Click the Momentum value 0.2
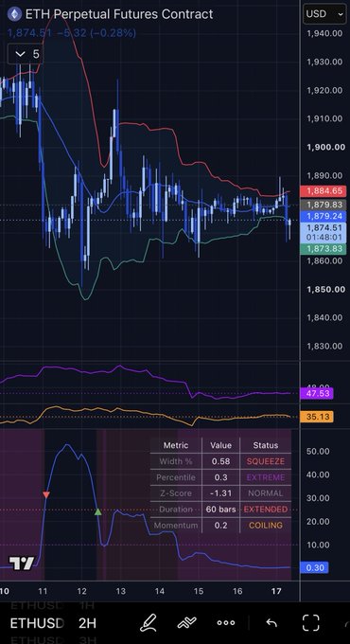The image size is (350, 644). [220, 526]
